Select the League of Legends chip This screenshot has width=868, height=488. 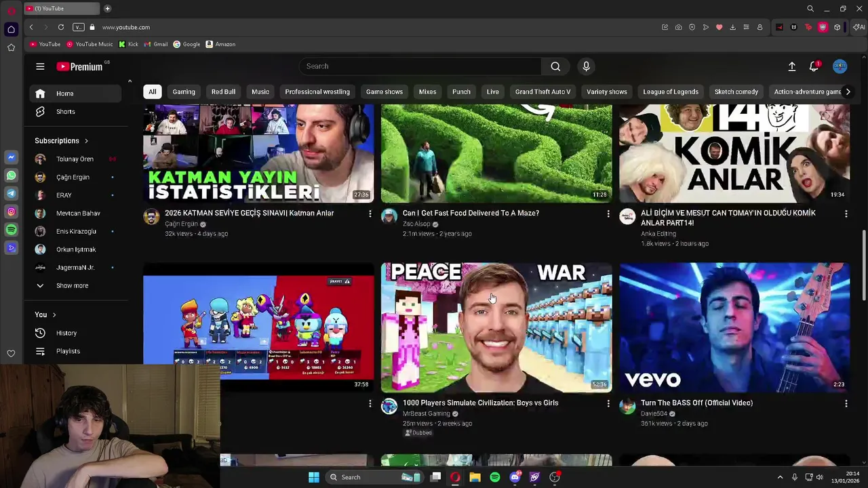[671, 91]
